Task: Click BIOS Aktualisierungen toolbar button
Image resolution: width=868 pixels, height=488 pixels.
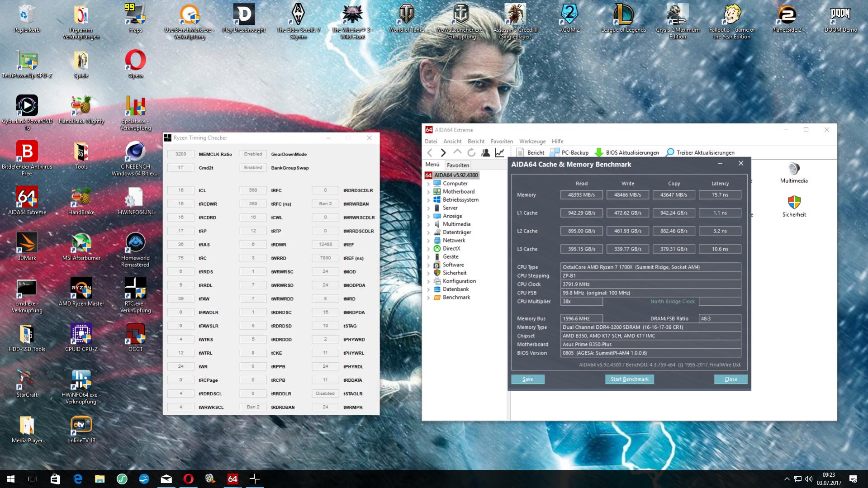Action: click(626, 153)
